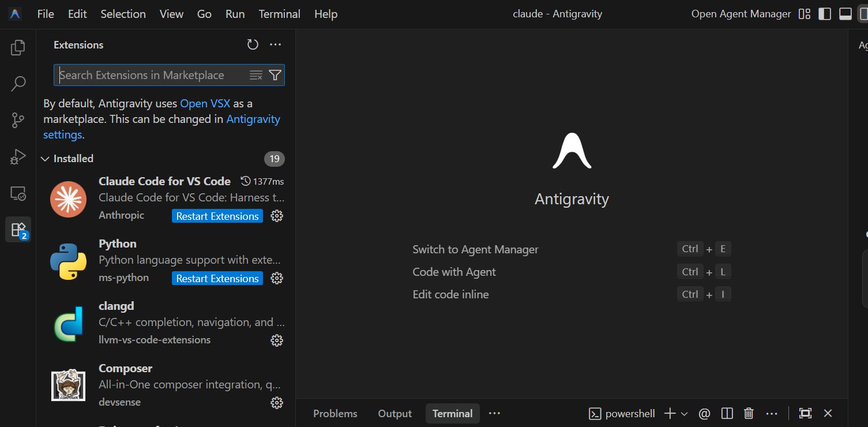Open the Run and Debug view
Screen dimensions: 868x427
pyautogui.click(x=17, y=156)
